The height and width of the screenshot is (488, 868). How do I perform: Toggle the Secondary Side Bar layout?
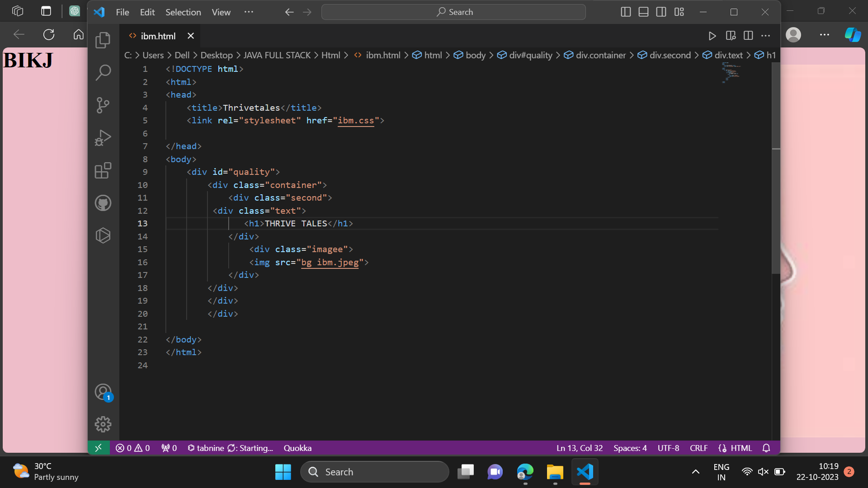pyautogui.click(x=661, y=12)
